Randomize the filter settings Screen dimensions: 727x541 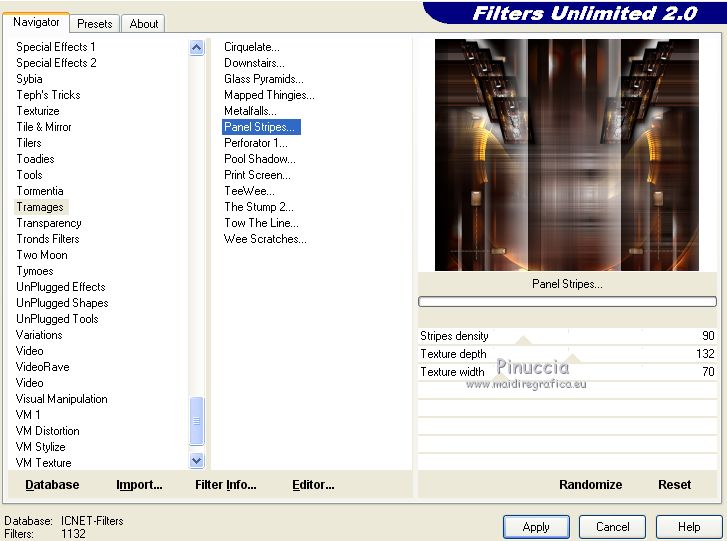tap(590, 484)
